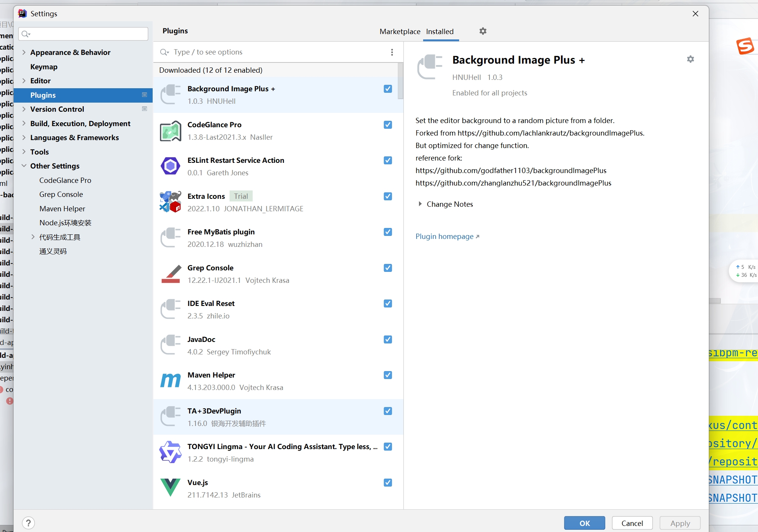
Task: Expand the Change Notes section
Action: pos(420,204)
